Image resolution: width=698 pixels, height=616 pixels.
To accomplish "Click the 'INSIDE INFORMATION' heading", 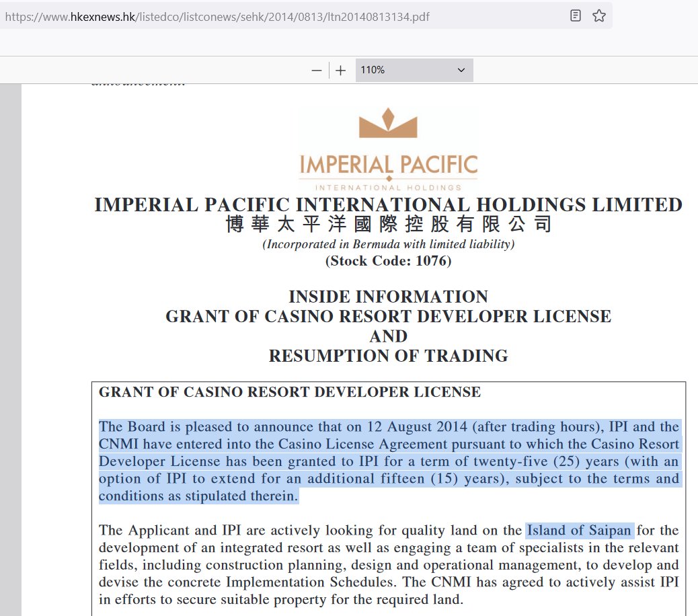I will pos(388,297).
